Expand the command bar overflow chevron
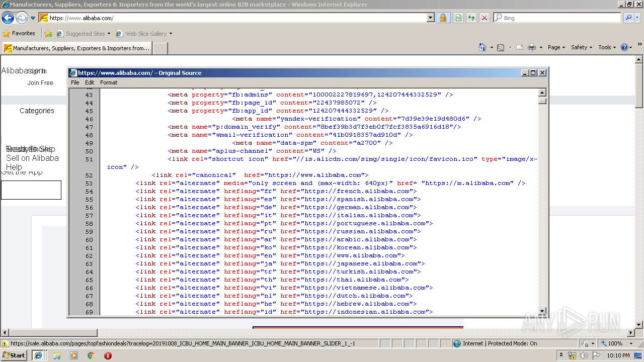The height and width of the screenshot is (362, 644). pos(639,45)
